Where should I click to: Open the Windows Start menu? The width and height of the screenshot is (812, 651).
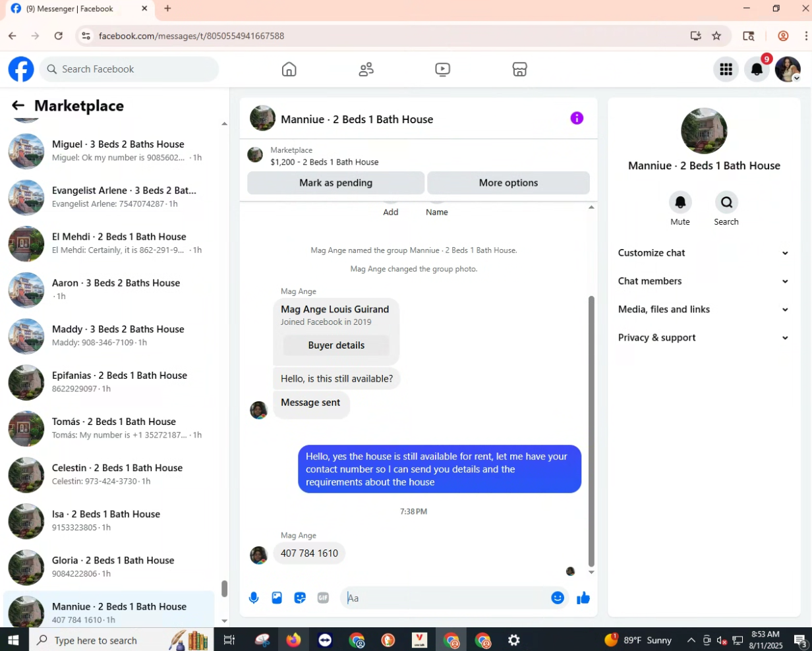(x=14, y=640)
